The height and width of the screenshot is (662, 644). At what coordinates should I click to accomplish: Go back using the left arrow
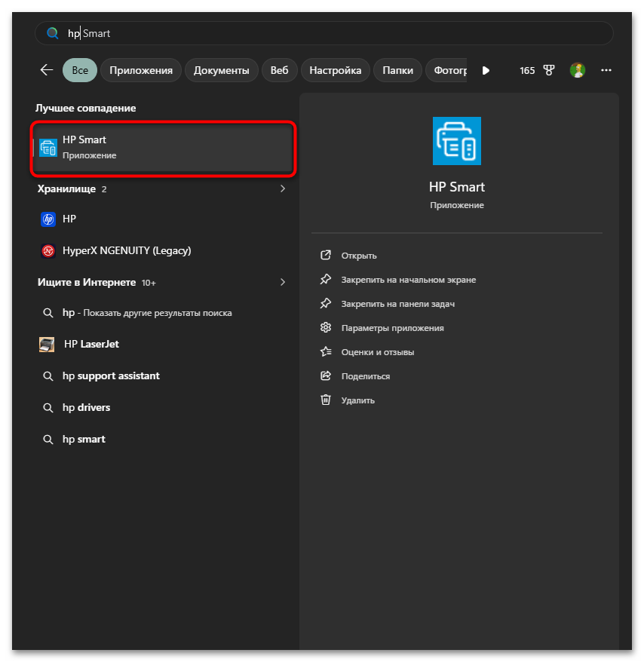click(47, 70)
